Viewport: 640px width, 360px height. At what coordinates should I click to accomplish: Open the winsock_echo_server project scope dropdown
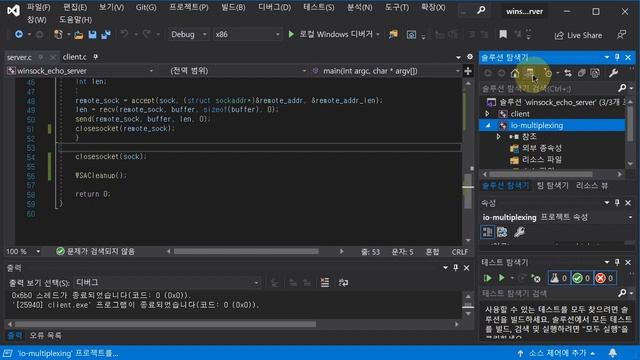coord(80,71)
